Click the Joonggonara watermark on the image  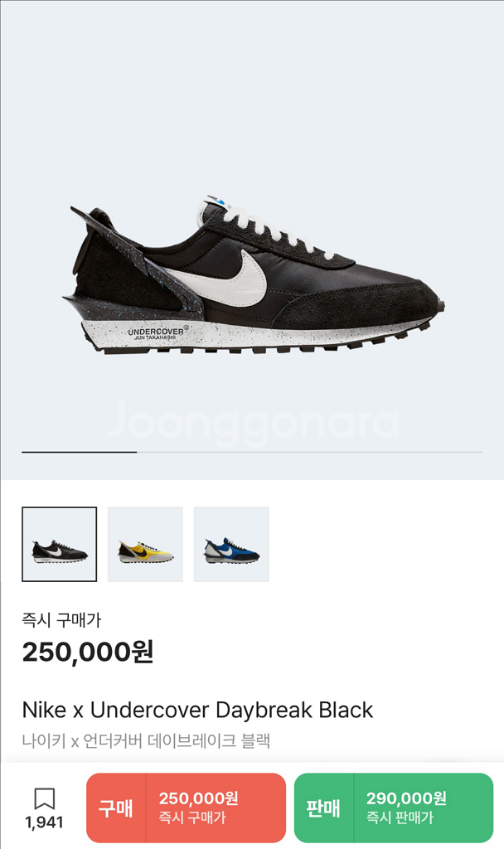click(x=254, y=423)
